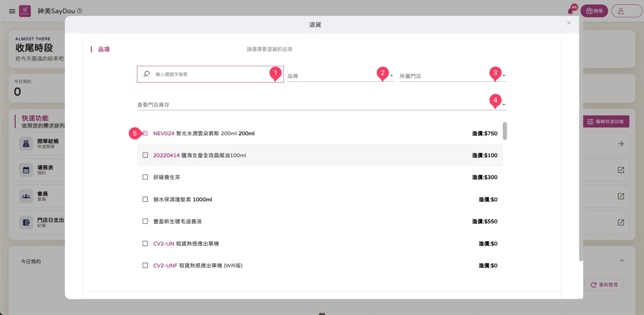Click the search magnifier icon
This screenshot has height=315, width=644.
pyautogui.click(x=146, y=74)
